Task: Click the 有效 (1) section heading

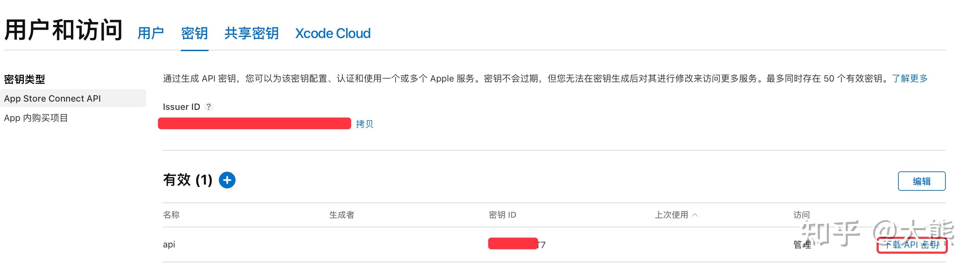Action: (187, 180)
